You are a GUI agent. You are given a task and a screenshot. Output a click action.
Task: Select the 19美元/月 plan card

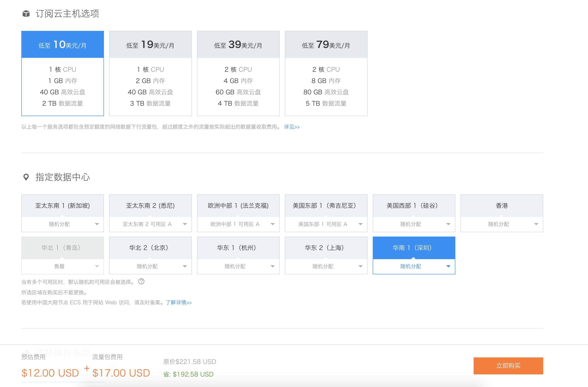pyautogui.click(x=150, y=73)
